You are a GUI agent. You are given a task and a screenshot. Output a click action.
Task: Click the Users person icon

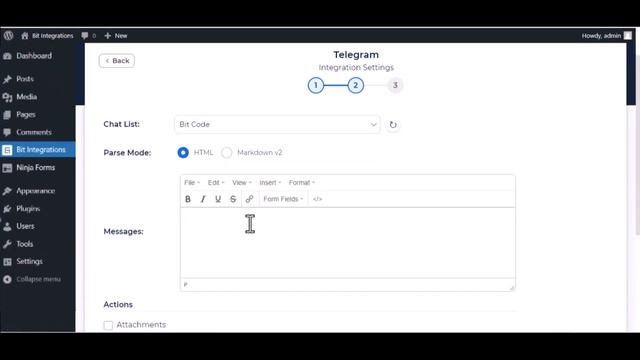click(x=7, y=227)
